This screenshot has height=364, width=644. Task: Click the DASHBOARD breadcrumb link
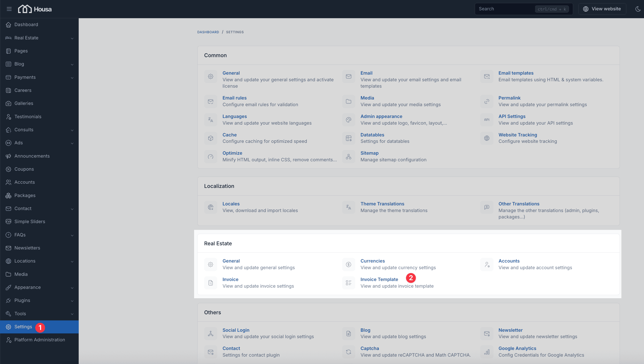208,32
